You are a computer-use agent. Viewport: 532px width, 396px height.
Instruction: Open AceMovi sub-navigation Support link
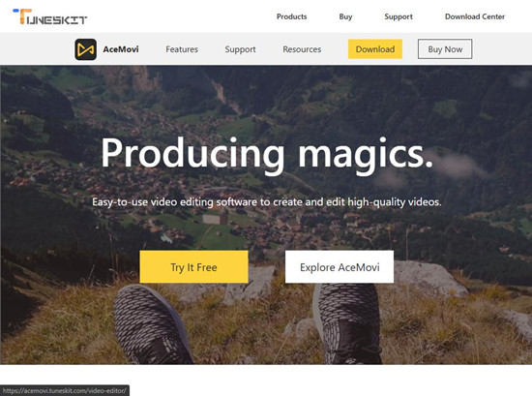click(x=240, y=49)
